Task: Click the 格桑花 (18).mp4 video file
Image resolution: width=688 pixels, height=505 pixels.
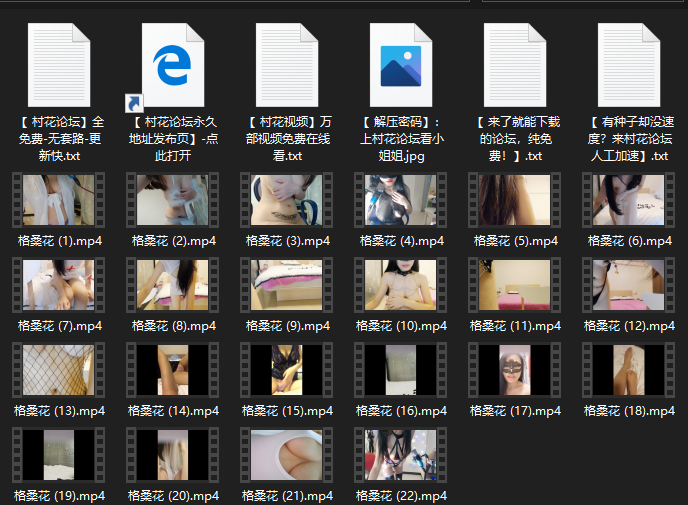Action: coord(628,370)
